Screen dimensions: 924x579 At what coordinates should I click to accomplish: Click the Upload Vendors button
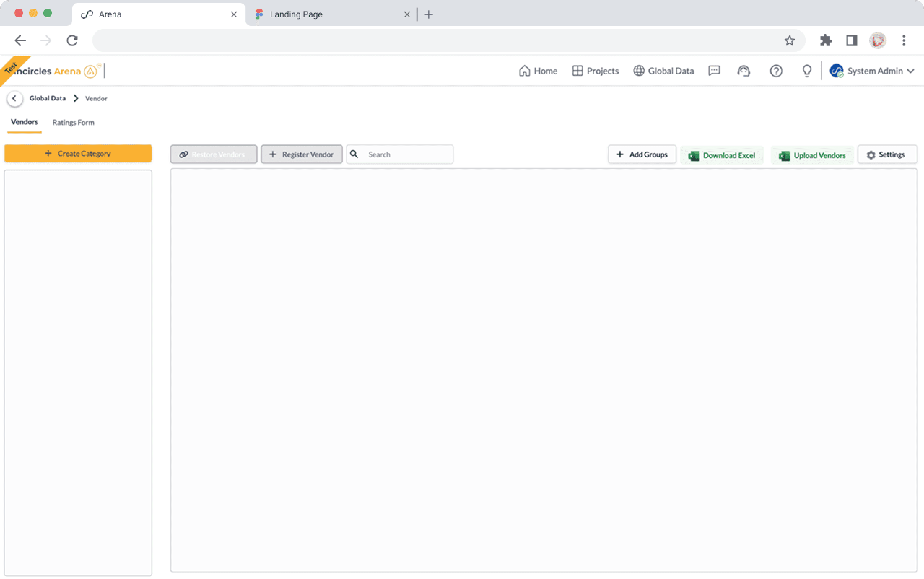pos(812,155)
